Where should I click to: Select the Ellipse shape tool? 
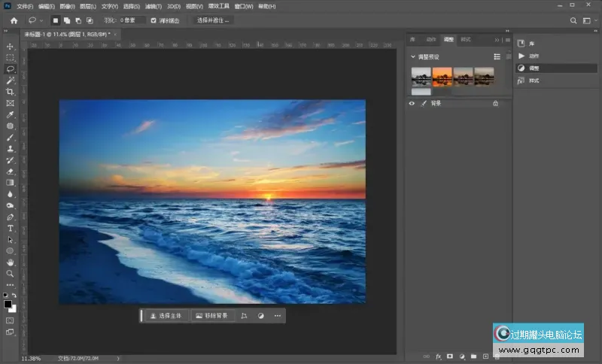click(10, 251)
